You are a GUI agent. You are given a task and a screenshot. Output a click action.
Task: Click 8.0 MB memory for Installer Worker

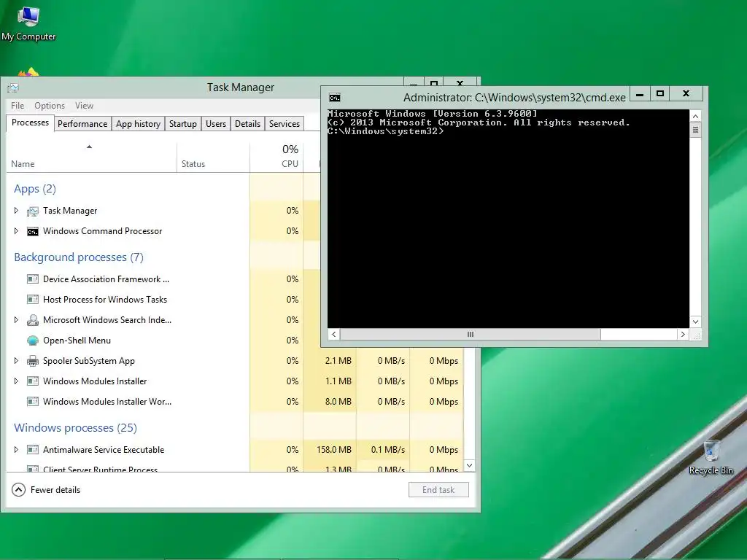tap(338, 402)
